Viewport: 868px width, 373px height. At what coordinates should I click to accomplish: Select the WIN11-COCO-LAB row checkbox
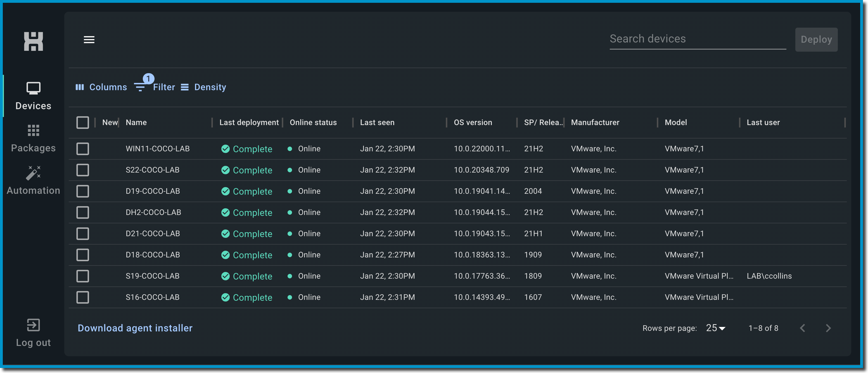[82, 149]
